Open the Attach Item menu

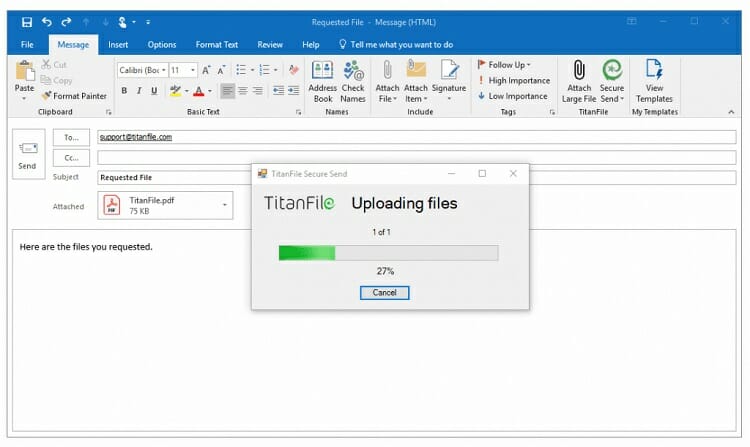pos(416,81)
